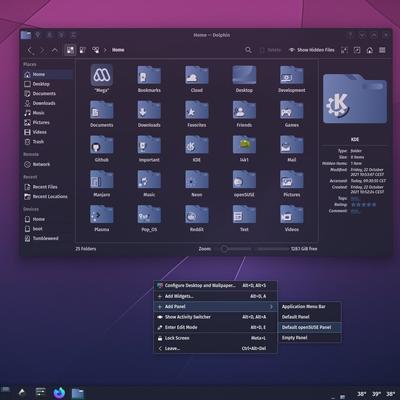400x400 pixels.
Task: Select the boot device in sidebar
Action: coord(48,229)
